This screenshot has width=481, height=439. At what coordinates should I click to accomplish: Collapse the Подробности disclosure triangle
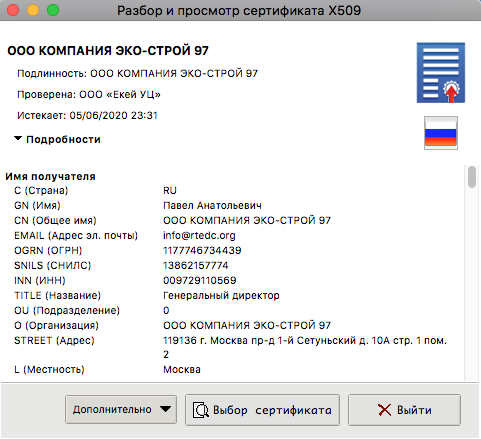(18, 139)
